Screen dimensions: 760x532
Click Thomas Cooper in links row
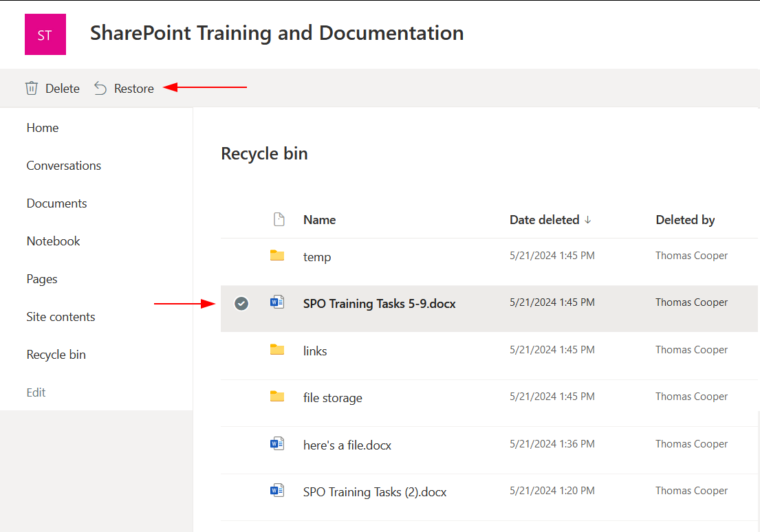(x=692, y=350)
